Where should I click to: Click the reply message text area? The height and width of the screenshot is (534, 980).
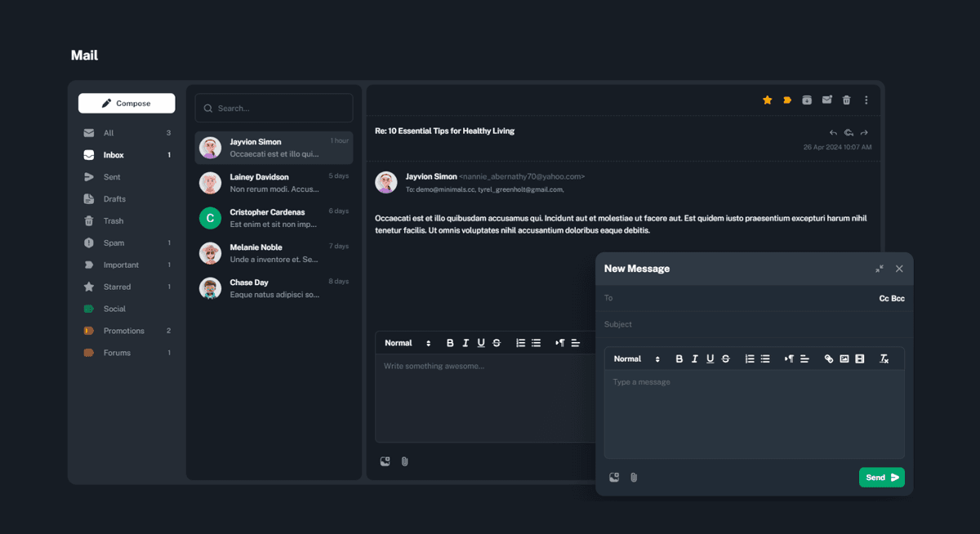tap(486, 398)
